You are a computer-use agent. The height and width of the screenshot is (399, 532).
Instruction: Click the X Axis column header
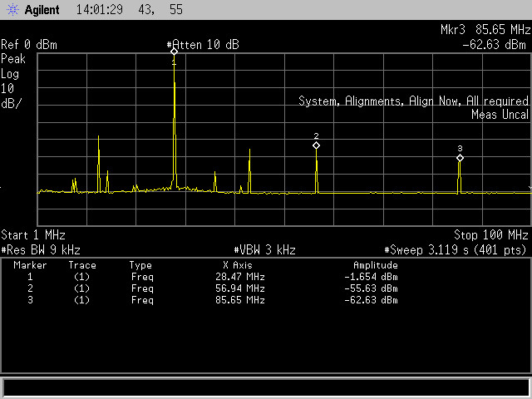click(x=238, y=265)
